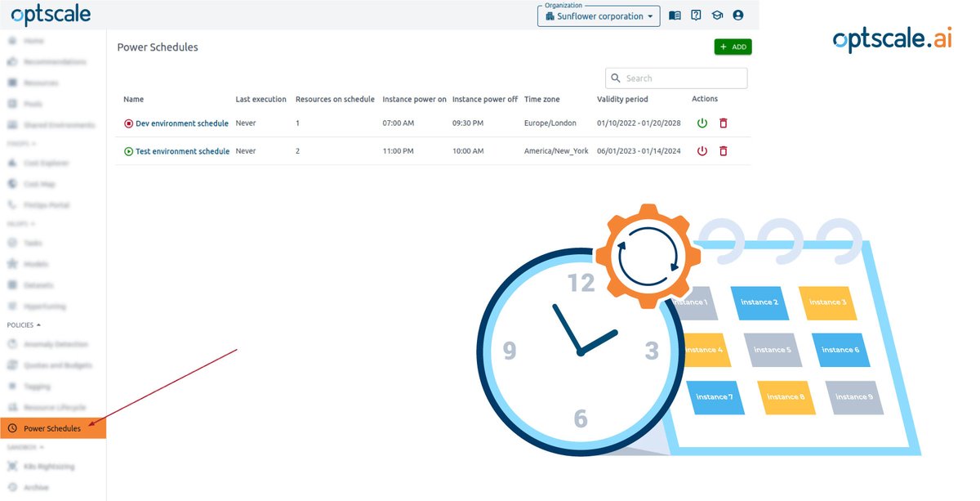Open the Test environment schedule link
Viewport: 980px width, 501px height.
click(x=182, y=151)
